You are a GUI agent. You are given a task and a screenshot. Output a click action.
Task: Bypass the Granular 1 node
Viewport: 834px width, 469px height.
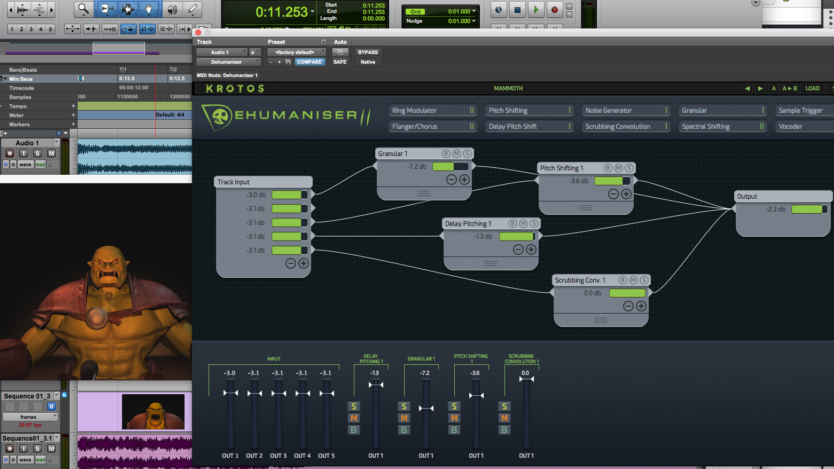[446, 154]
